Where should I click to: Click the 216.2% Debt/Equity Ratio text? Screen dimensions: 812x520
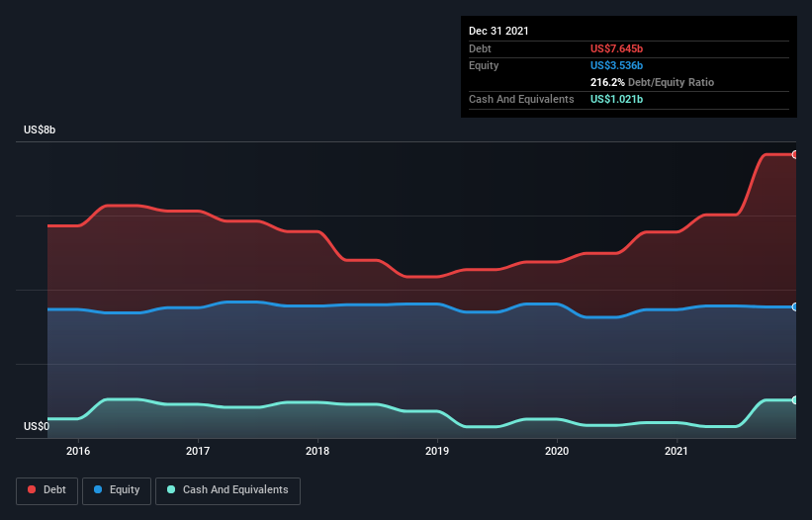[652, 82]
